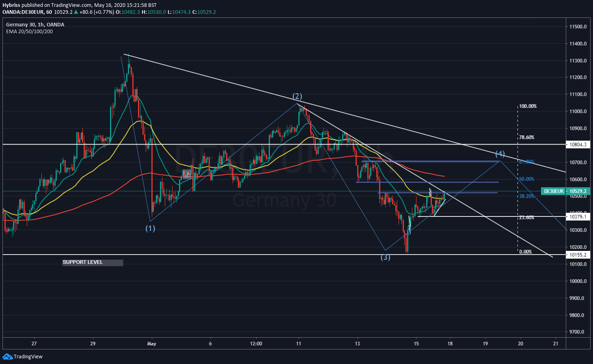Click the H:10530.0 high price value

click(x=154, y=12)
